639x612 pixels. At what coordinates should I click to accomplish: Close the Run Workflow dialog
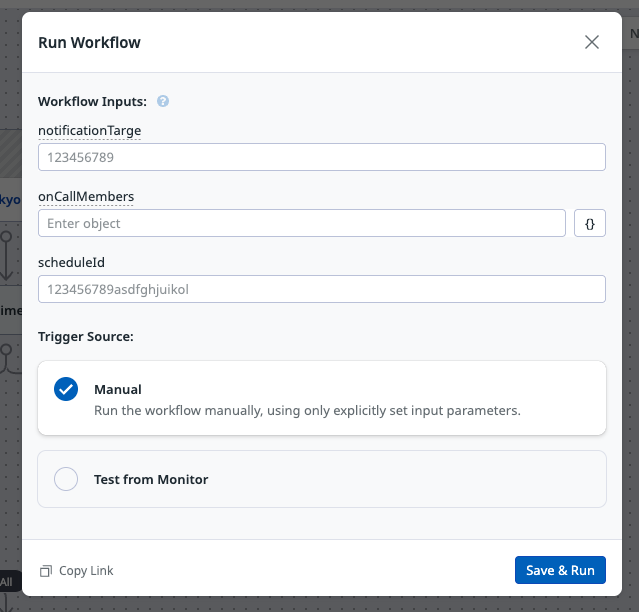click(x=592, y=42)
